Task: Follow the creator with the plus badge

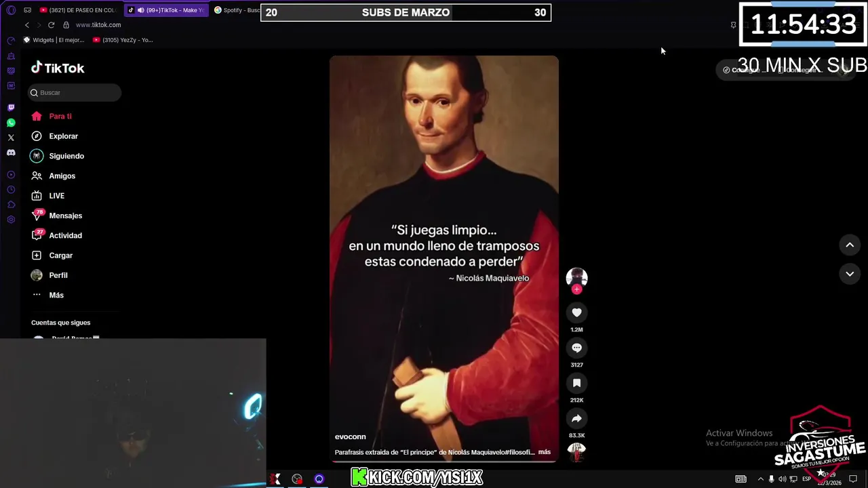Action: tap(576, 289)
